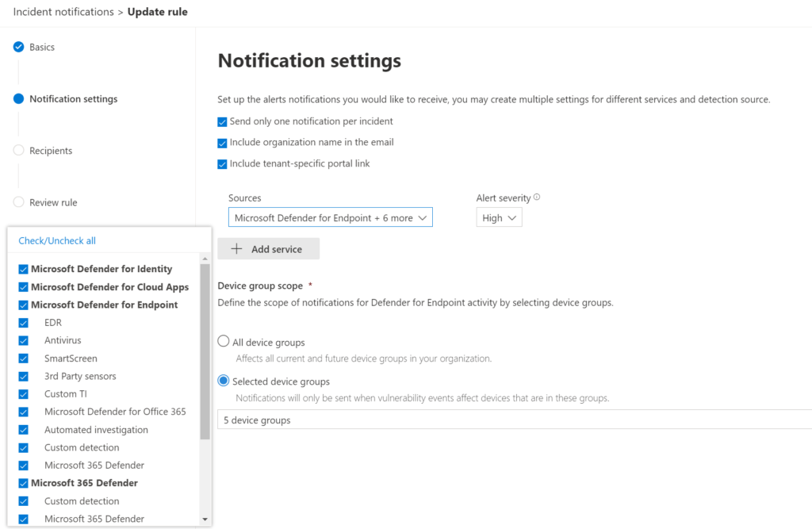Image resolution: width=812 pixels, height=529 pixels.
Task: Go to the Basics step
Action: point(42,47)
